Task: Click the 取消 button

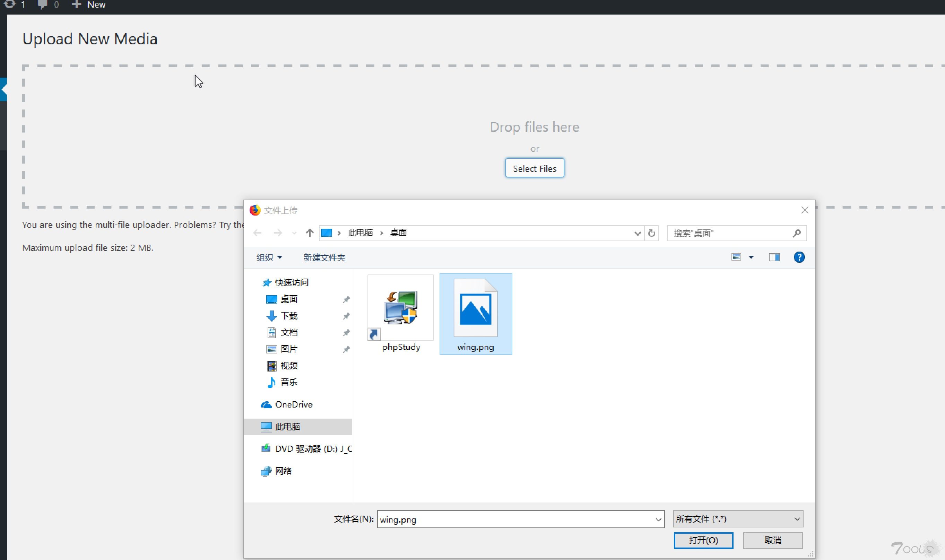Action: coord(772,540)
